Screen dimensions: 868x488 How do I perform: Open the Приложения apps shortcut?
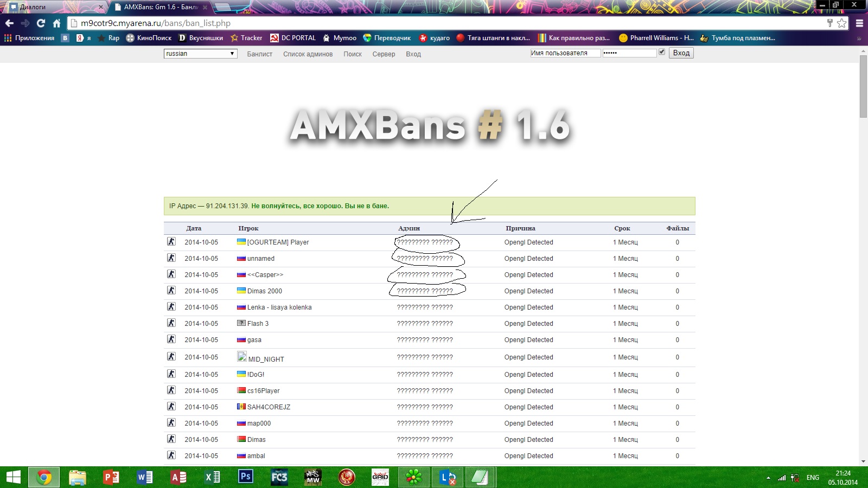point(29,38)
